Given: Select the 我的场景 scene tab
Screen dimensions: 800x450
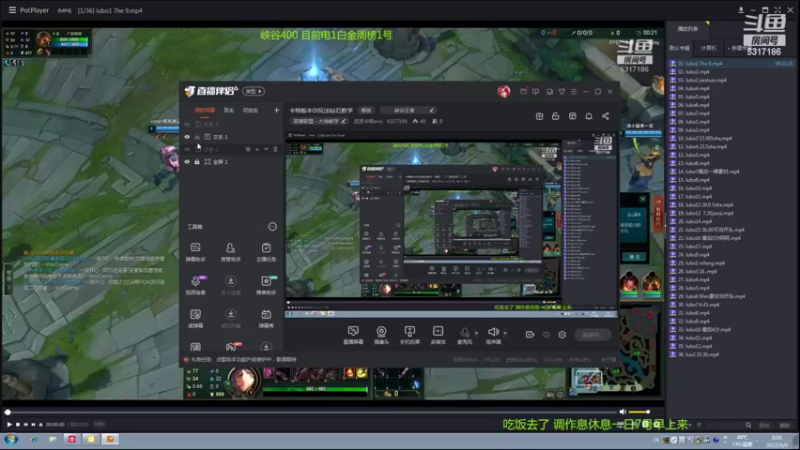Looking at the screenshot, I should click(x=205, y=110).
